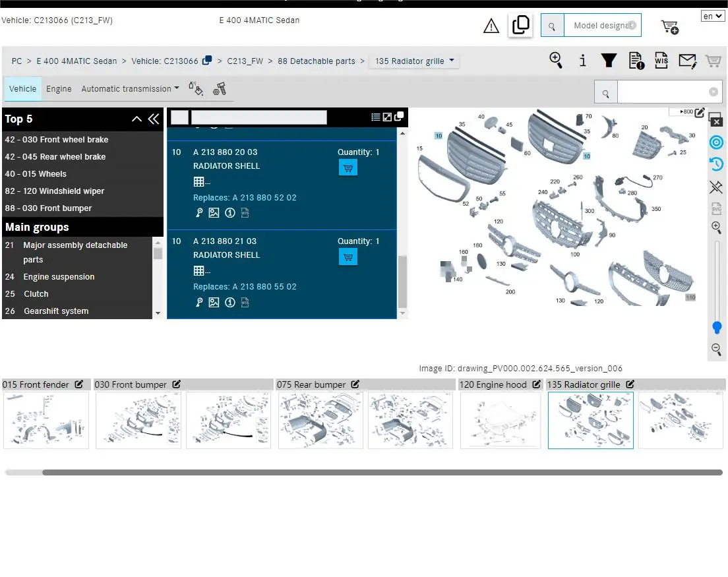View part image for A 213 880 20 03

tap(214, 212)
